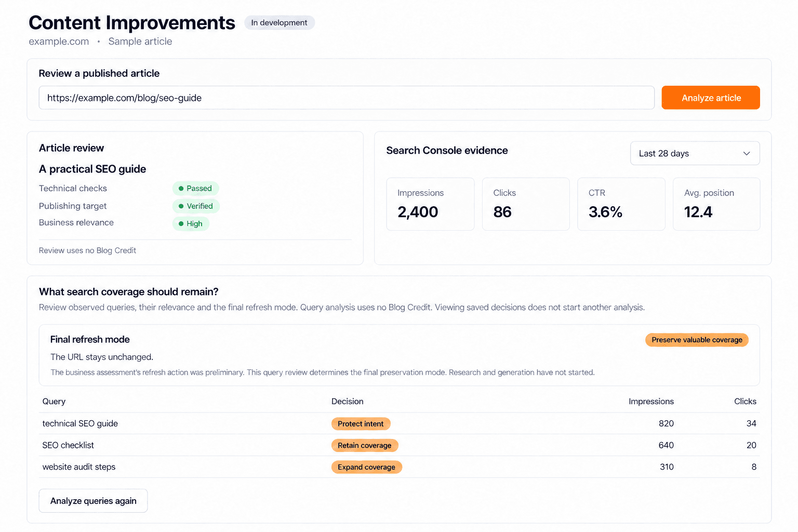Click the Expand coverage decision tag
This screenshot has width=798, height=532.
[366, 467]
